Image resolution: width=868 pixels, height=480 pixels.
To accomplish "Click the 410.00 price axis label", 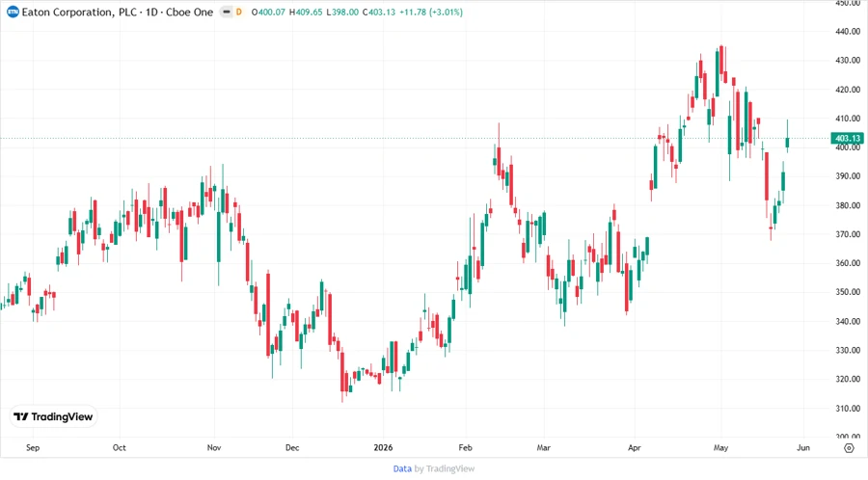I will click(x=848, y=119).
